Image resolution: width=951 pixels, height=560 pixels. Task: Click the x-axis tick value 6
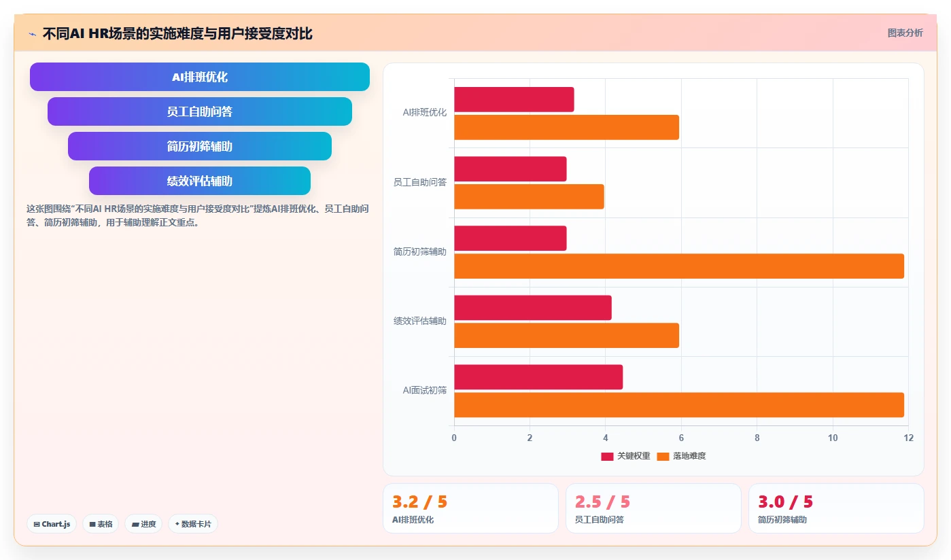[x=681, y=438]
